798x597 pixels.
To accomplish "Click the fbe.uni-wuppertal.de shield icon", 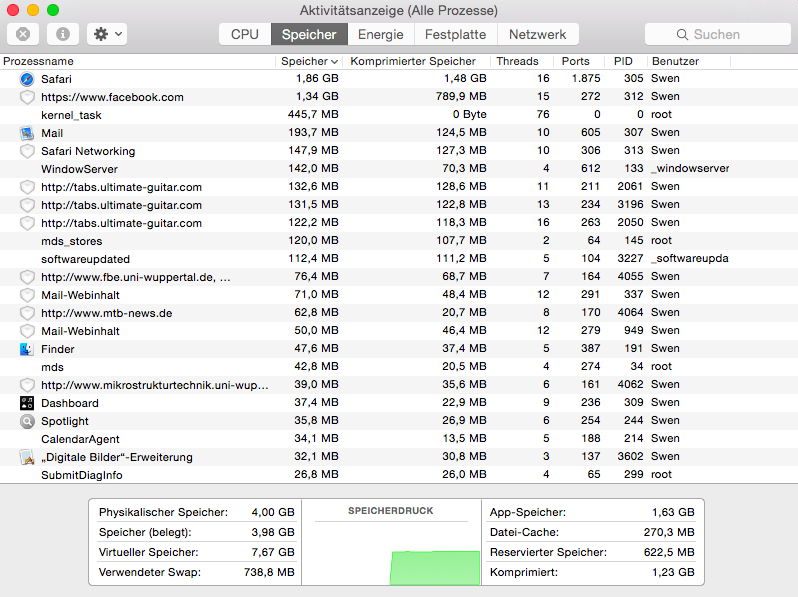I will tap(27, 277).
